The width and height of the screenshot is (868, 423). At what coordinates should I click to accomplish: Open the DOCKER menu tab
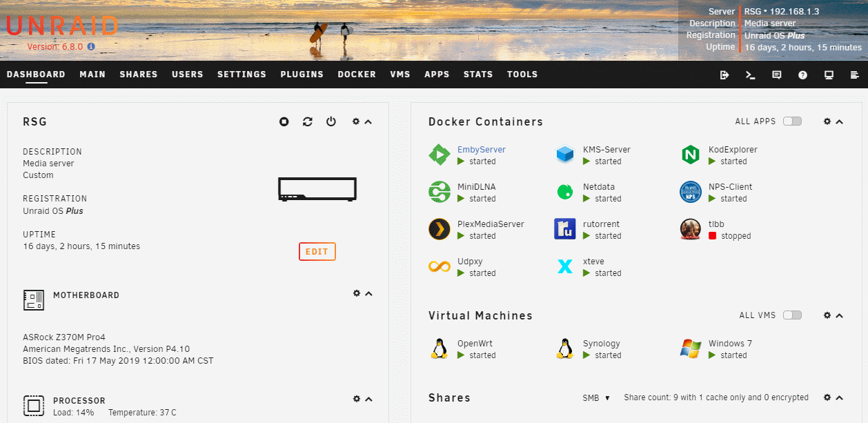[x=357, y=75]
